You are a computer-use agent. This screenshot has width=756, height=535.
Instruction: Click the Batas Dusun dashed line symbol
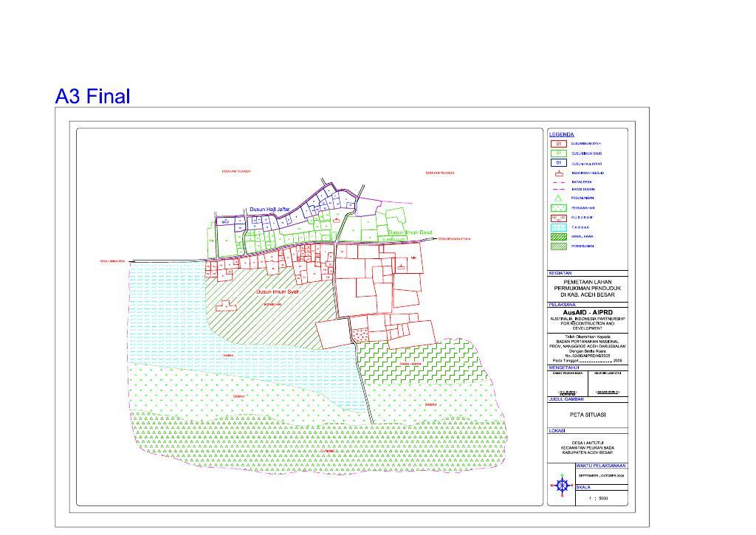click(x=559, y=190)
